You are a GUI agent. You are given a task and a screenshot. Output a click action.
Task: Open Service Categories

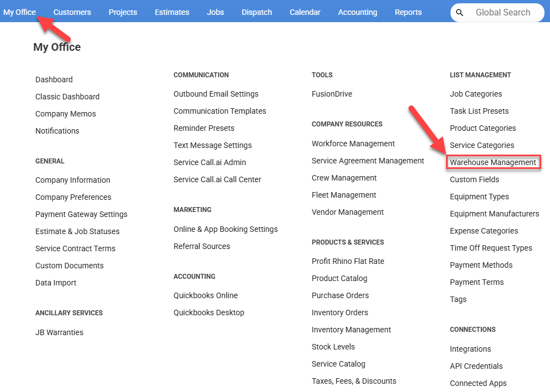tap(482, 145)
